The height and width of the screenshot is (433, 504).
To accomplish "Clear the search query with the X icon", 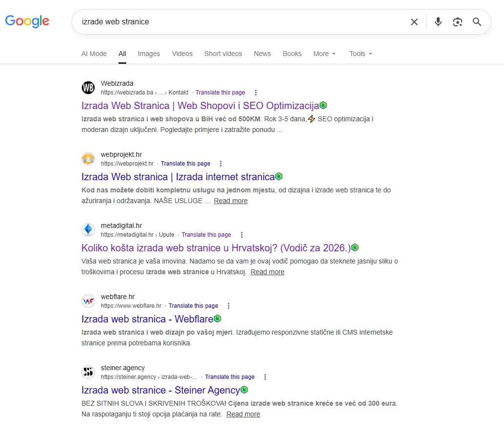I will coord(414,22).
